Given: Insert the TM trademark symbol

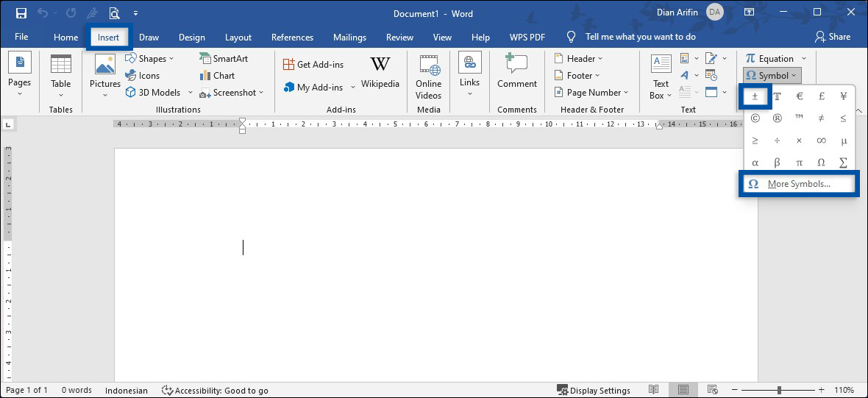Looking at the screenshot, I should [x=799, y=118].
